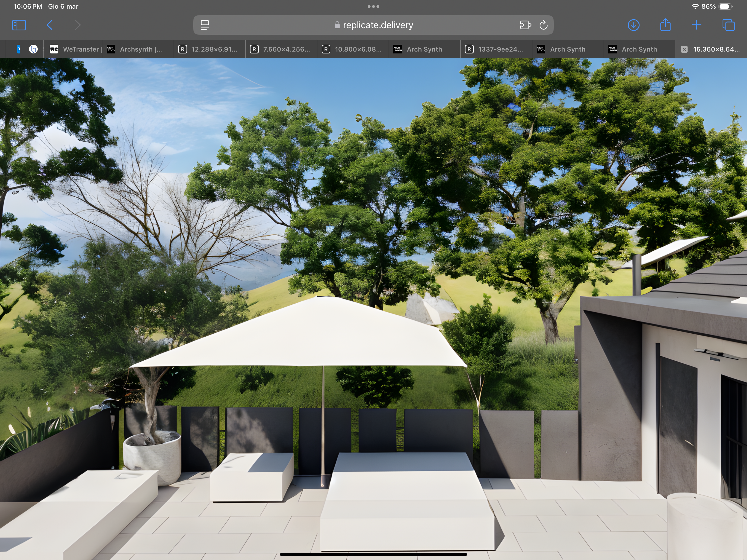Image resolution: width=747 pixels, height=560 pixels.
Task: Open the battery status indicator
Action: point(725,7)
